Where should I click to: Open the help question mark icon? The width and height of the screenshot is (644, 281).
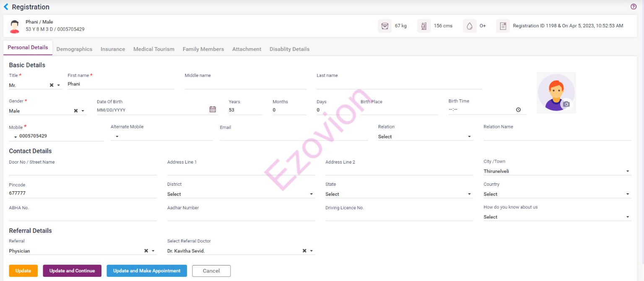tap(634, 7)
